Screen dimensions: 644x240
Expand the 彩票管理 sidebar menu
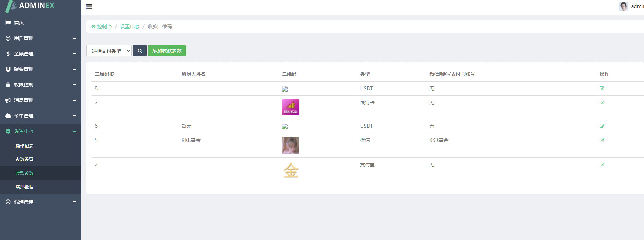40,69
